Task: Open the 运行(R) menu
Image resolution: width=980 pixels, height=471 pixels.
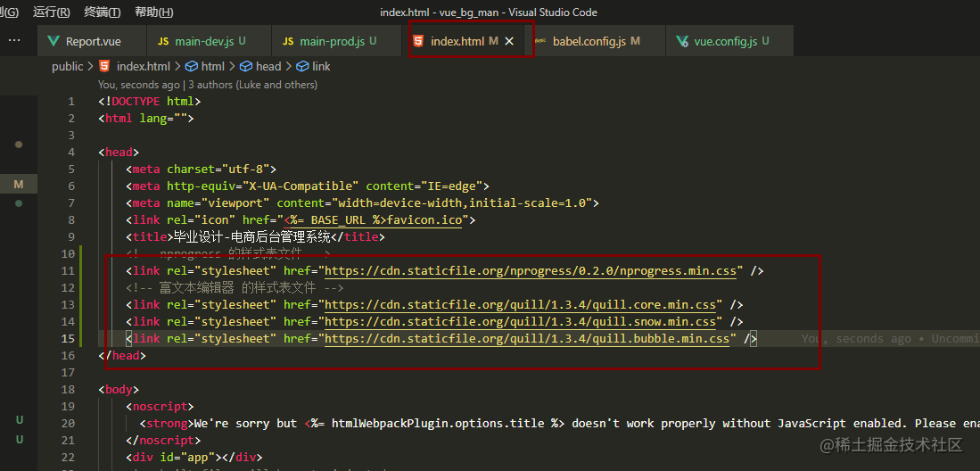Action: click(x=51, y=12)
